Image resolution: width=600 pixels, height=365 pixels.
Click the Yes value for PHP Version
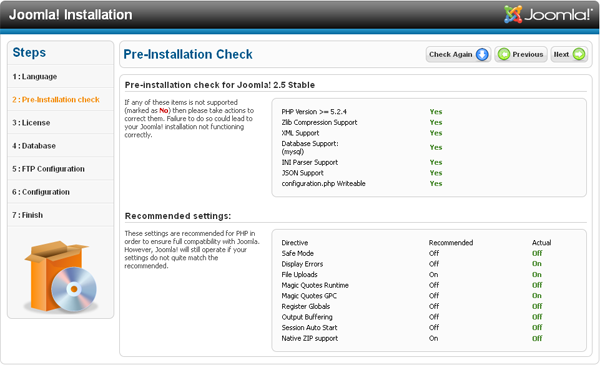(x=436, y=112)
